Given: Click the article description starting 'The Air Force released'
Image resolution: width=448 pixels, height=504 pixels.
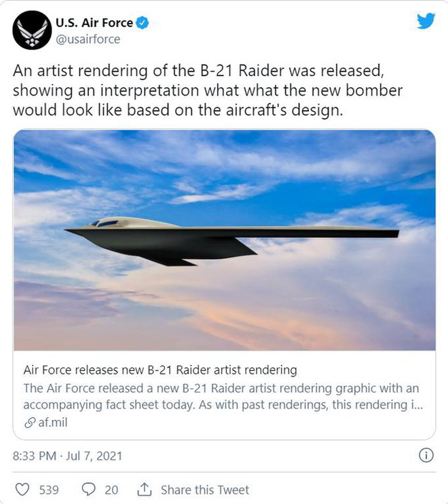Looking at the screenshot, I should coord(221,395).
